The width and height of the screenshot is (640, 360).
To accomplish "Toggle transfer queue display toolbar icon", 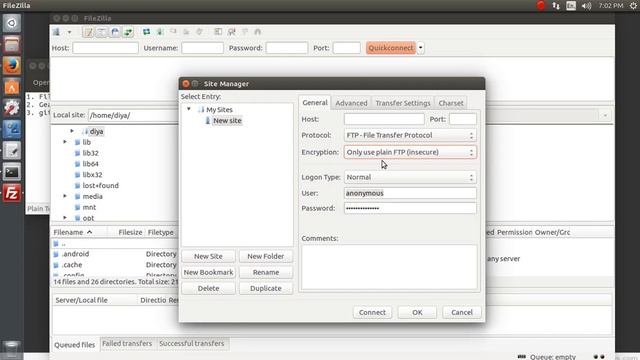I will pos(128,32).
